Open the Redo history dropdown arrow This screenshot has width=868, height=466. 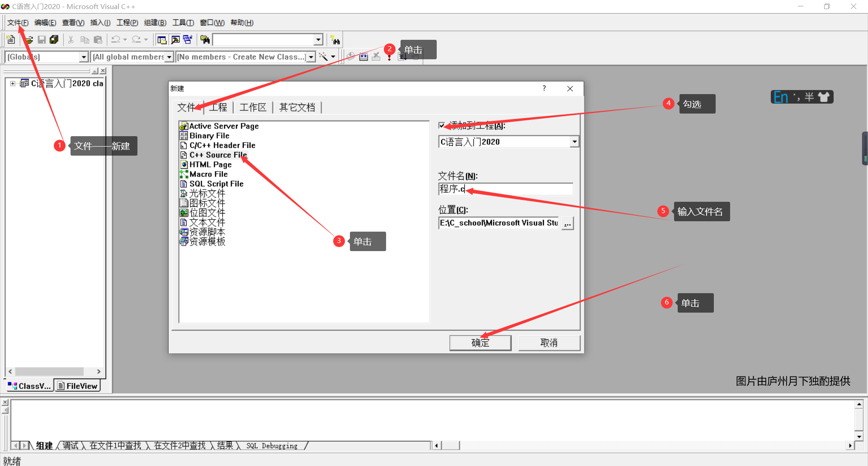(146, 40)
